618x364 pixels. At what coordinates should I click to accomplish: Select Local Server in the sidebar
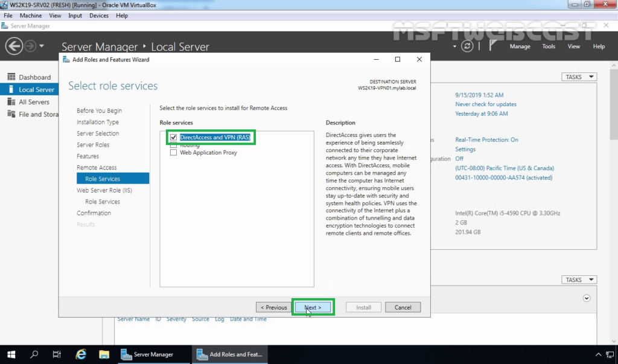click(x=30, y=89)
